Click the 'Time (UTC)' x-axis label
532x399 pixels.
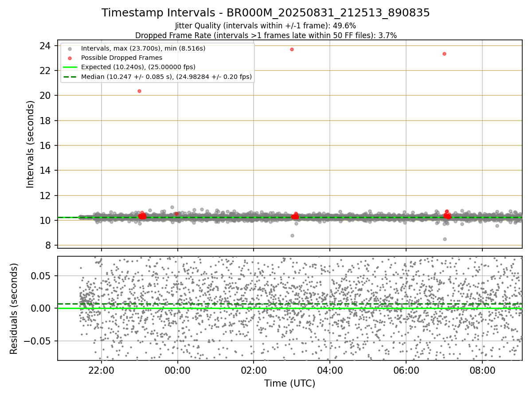(289, 383)
